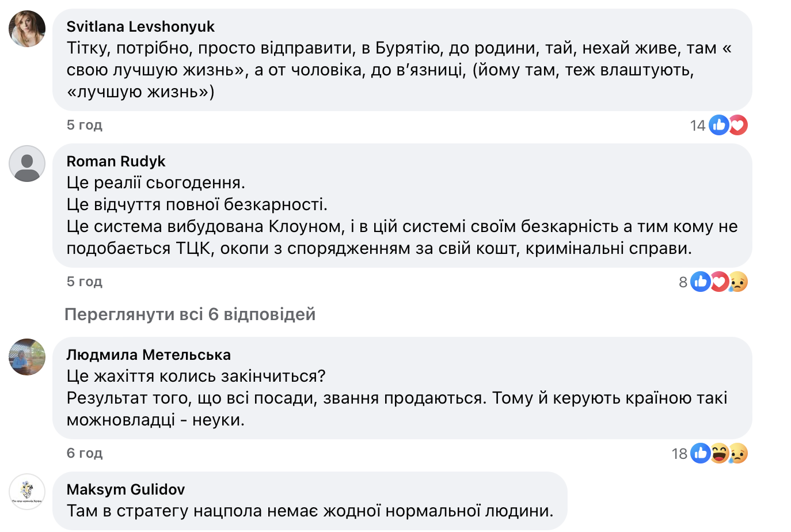Click laughing reaction on Людмила Метельська's comment
791x532 pixels.
(719, 453)
